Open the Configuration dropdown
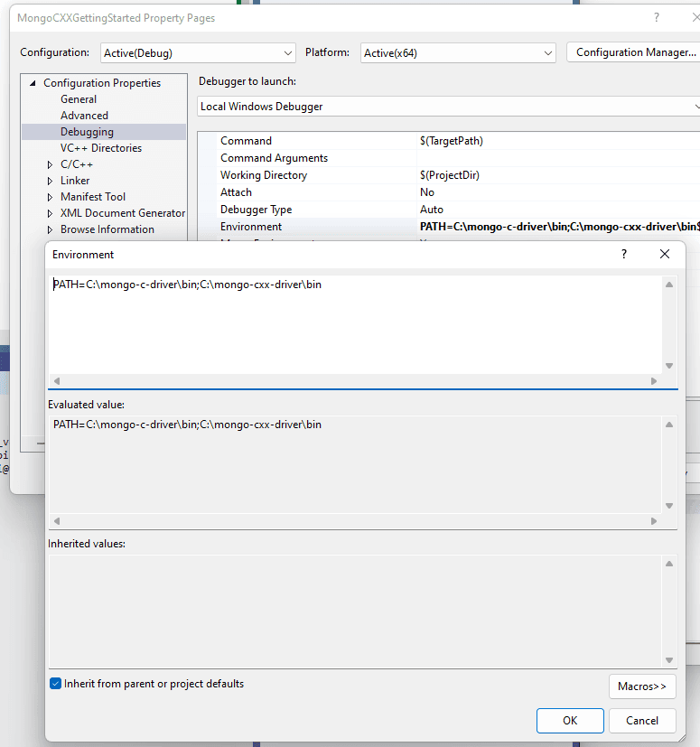700x747 pixels. tap(197, 53)
